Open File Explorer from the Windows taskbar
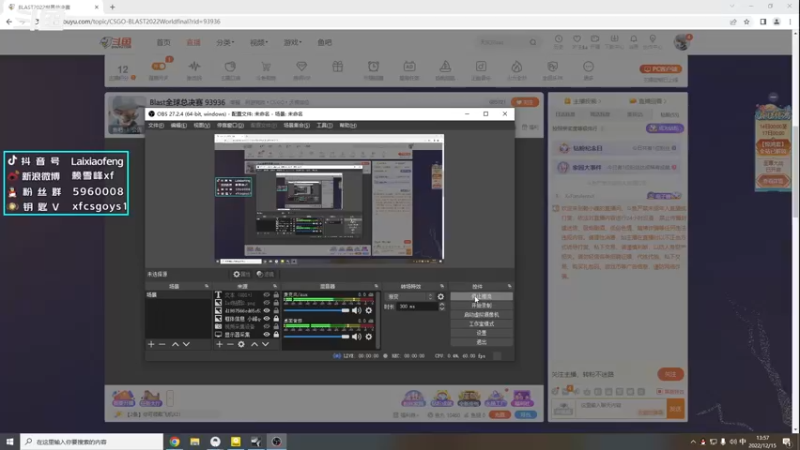This screenshot has width=800, height=450. [195, 442]
